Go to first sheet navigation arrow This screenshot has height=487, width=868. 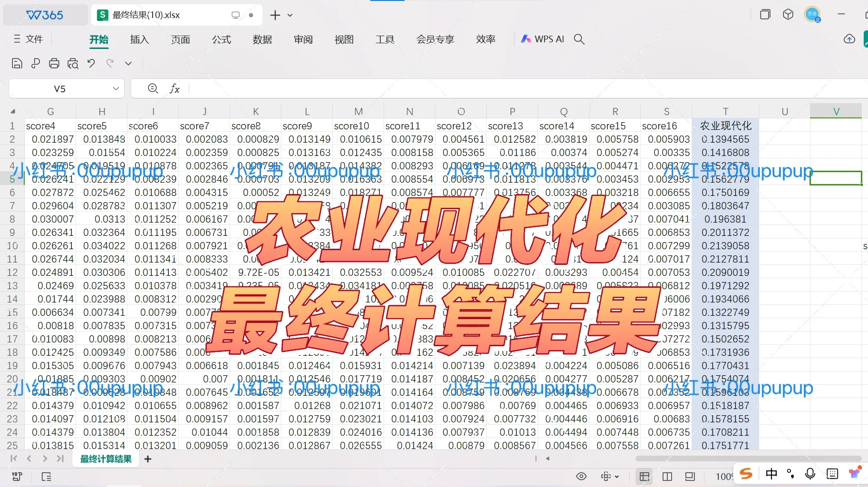14,458
